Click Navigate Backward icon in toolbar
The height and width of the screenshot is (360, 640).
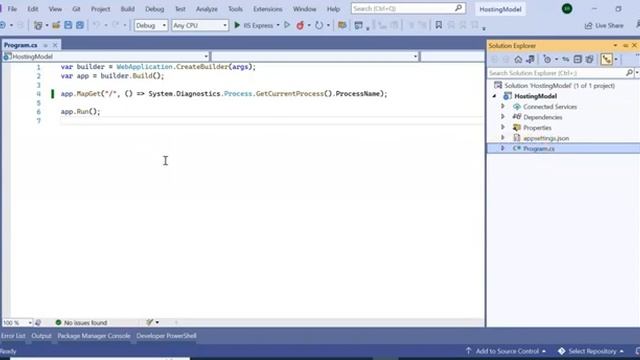pos(3,25)
